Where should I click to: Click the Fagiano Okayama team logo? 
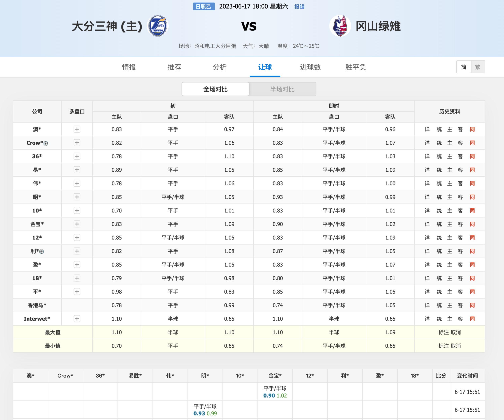[x=340, y=26]
